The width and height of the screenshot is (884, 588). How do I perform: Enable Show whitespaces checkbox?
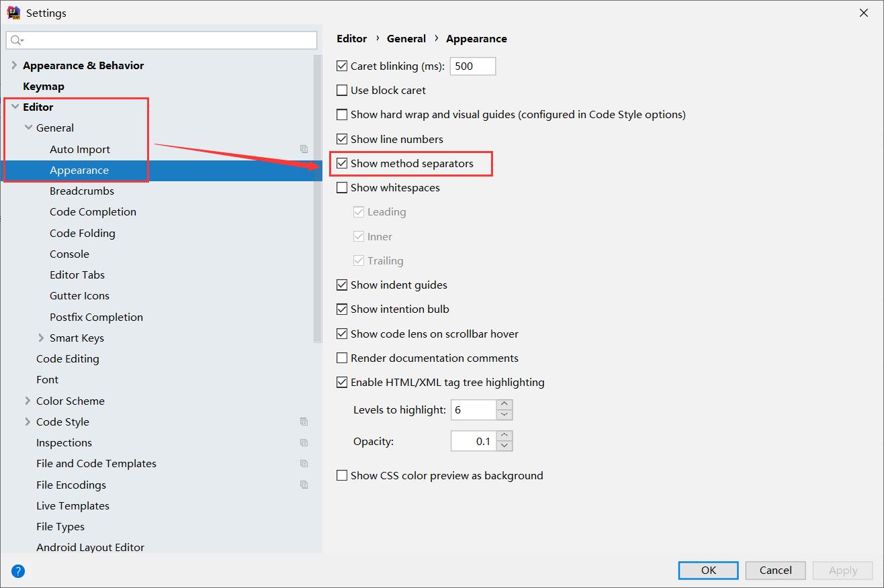(342, 187)
